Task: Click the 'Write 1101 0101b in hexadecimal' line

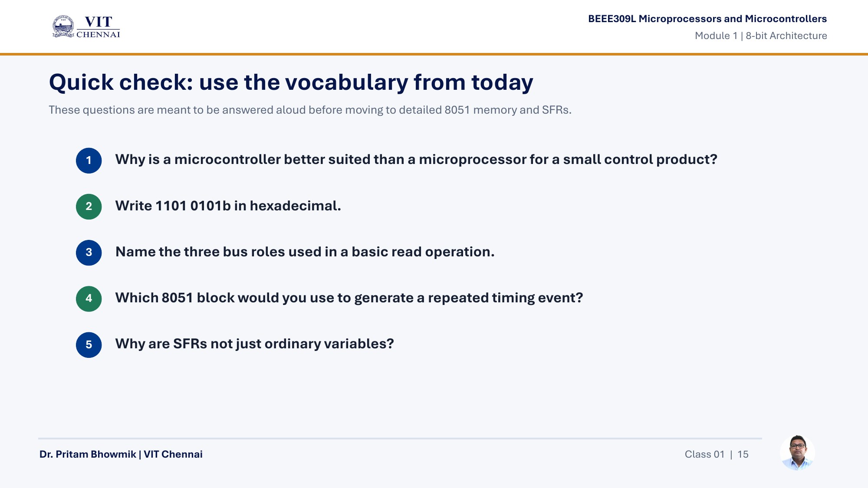Action: click(228, 206)
